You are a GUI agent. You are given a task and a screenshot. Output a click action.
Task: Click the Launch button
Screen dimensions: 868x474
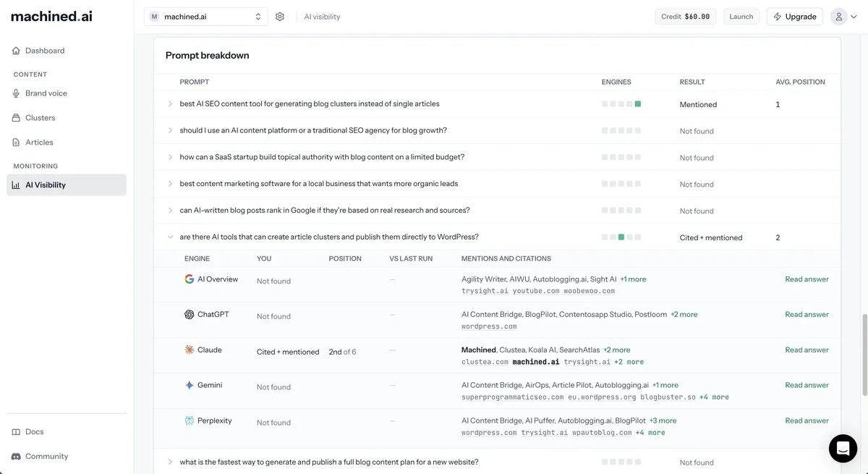741,17
